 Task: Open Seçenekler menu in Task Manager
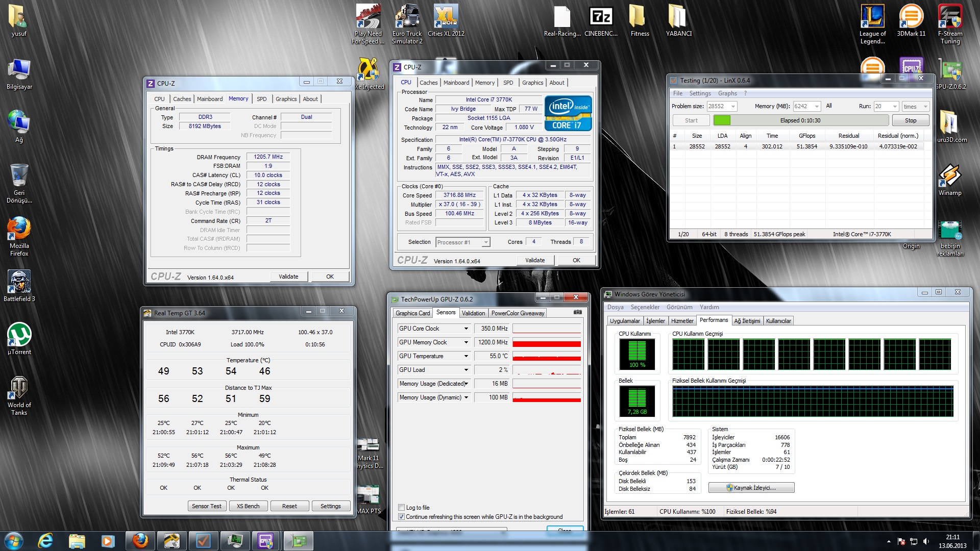click(645, 307)
